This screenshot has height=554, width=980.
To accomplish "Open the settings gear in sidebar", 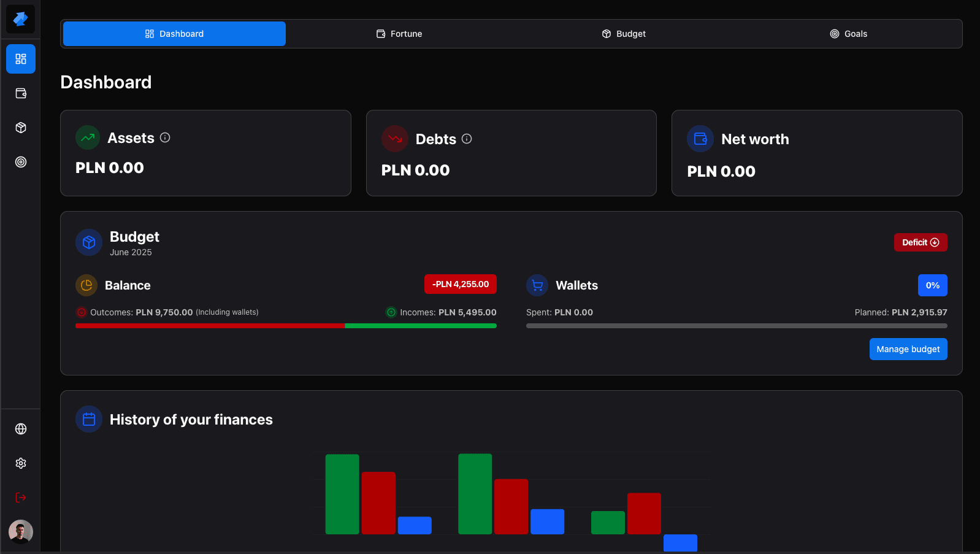I will point(21,463).
